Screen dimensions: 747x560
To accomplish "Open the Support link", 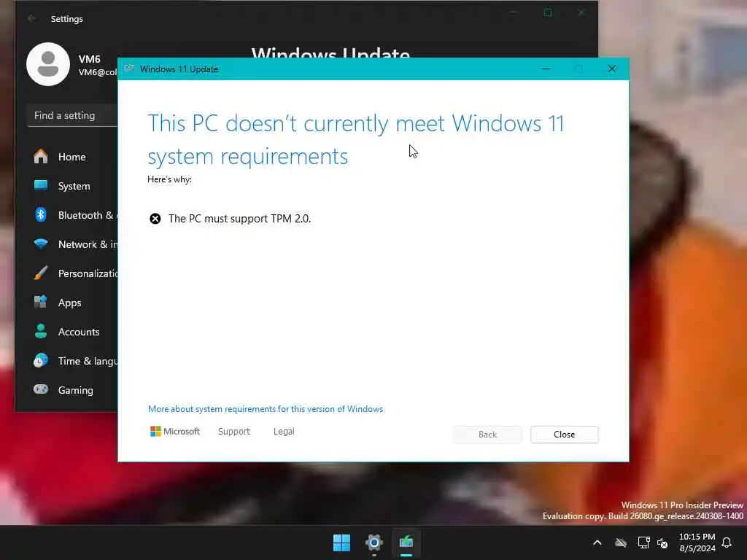I will coord(234,432).
